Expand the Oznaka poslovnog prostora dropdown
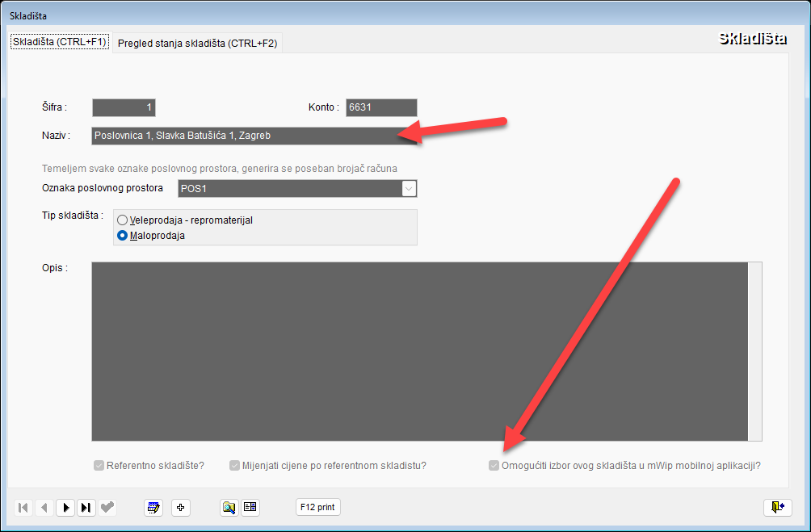The height and width of the screenshot is (532, 811). tap(409, 189)
